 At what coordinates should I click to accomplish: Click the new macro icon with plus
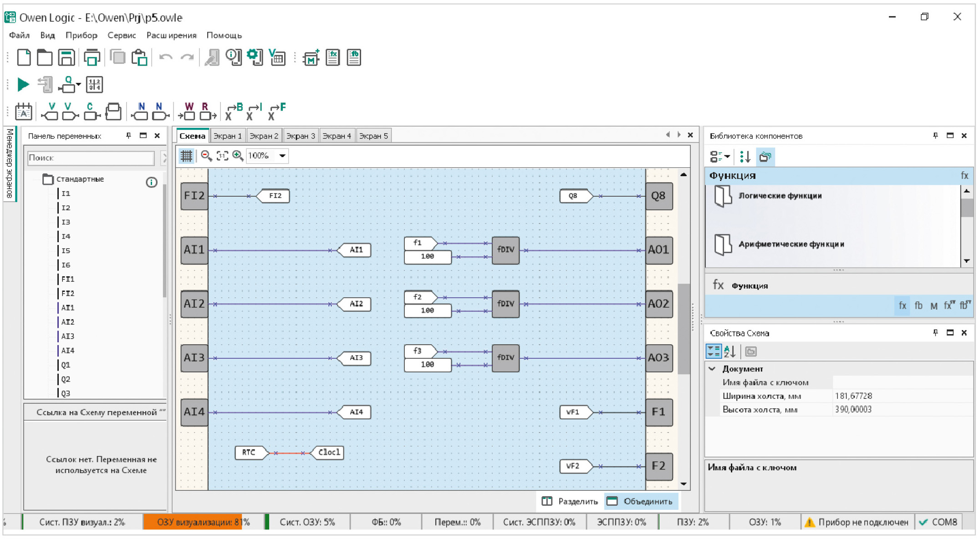tap(311, 58)
